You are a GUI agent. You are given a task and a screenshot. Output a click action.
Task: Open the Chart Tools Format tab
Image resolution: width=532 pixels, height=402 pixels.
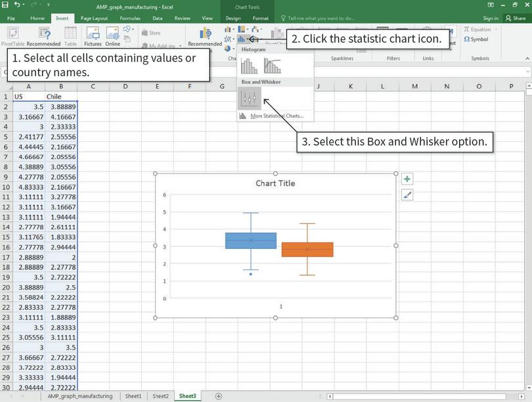(260, 18)
